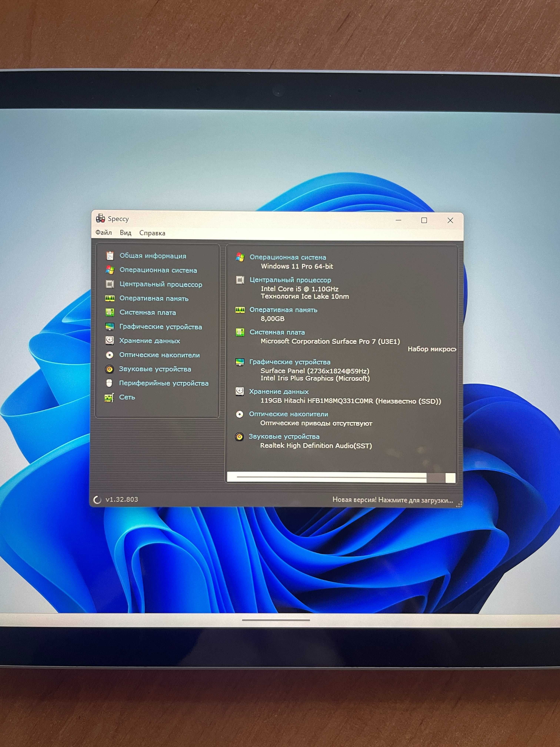This screenshot has width=560, height=747.
Task: Select Сеть in the sidebar
Action: [x=127, y=397]
